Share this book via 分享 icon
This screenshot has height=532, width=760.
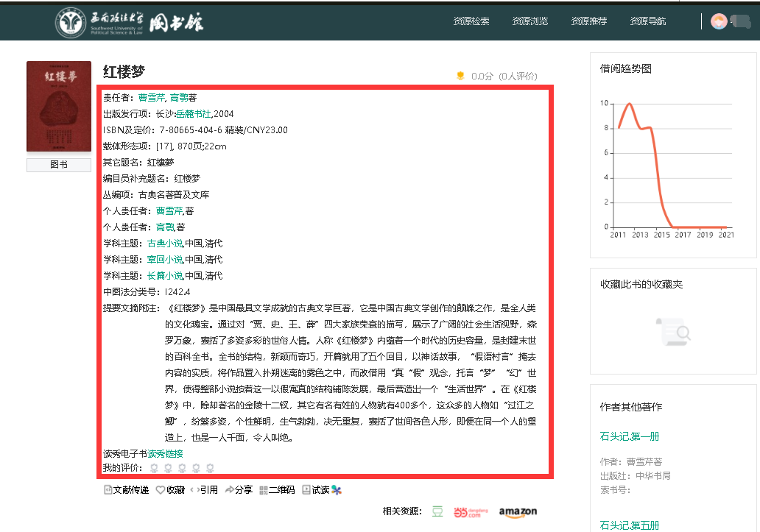[230, 490]
